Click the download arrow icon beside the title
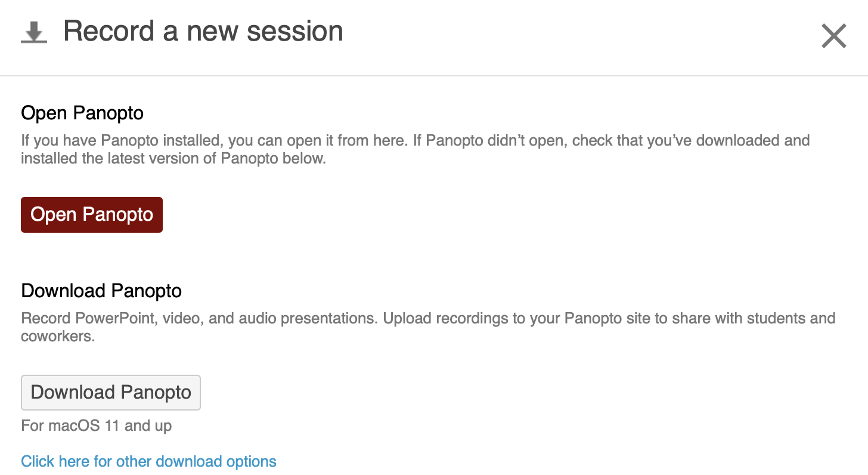This screenshot has height=475, width=868. pyautogui.click(x=34, y=33)
